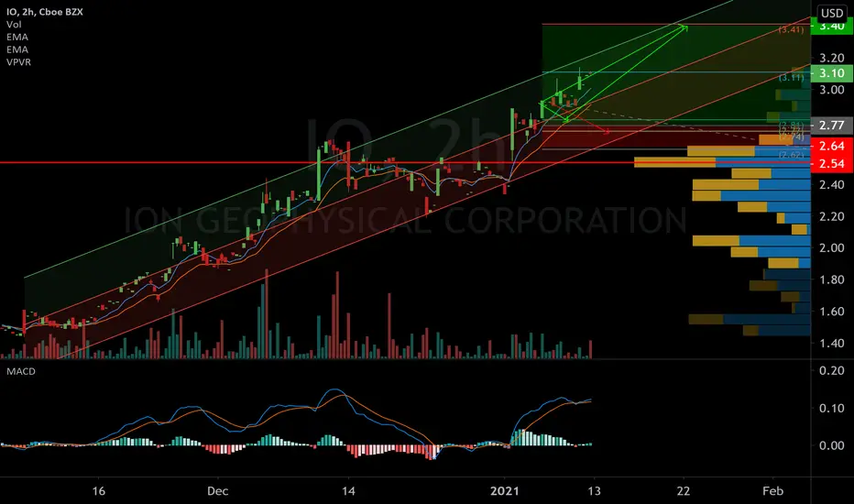Click the 1.80 price axis value
This screenshot has height=504, width=854.
point(832,279)
